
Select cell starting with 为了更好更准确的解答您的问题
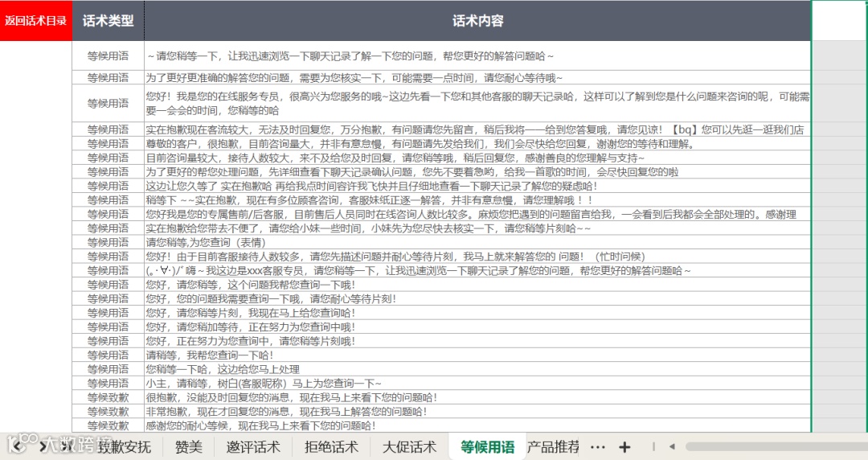click(x=477, y=77)
